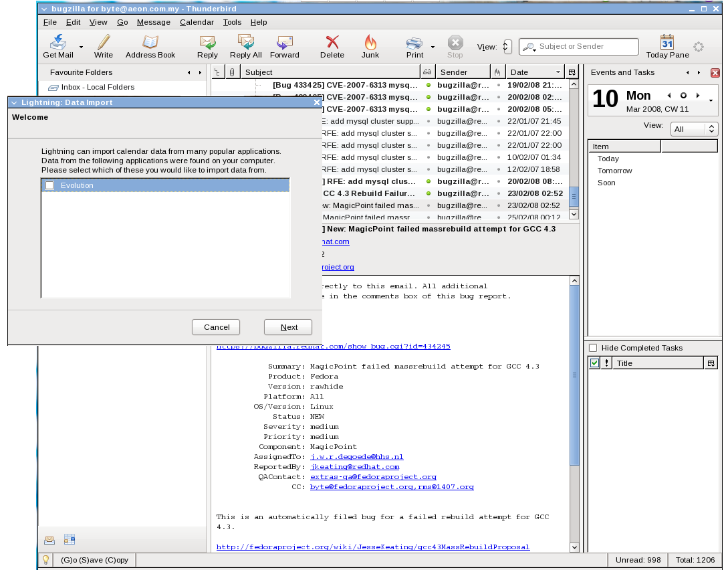Click the search magnifier icon in search box

point(528,46)
